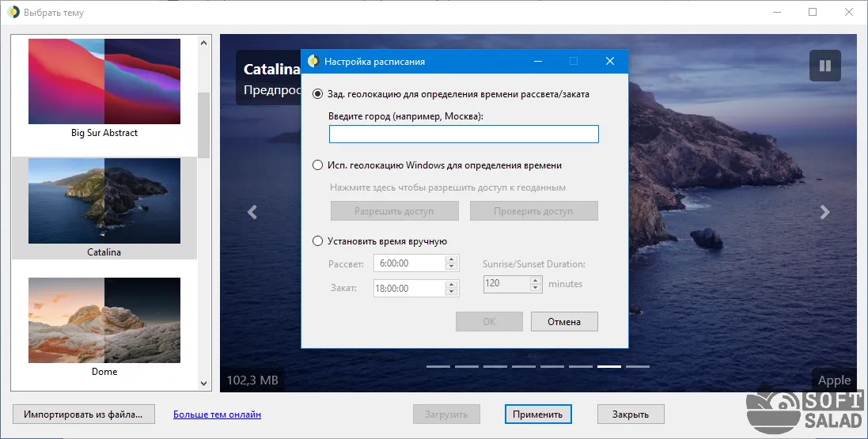This screenshot has width=868, height=439.
Task: Decrease the sunset time spinner down arrow
Action: coord(451,292)
